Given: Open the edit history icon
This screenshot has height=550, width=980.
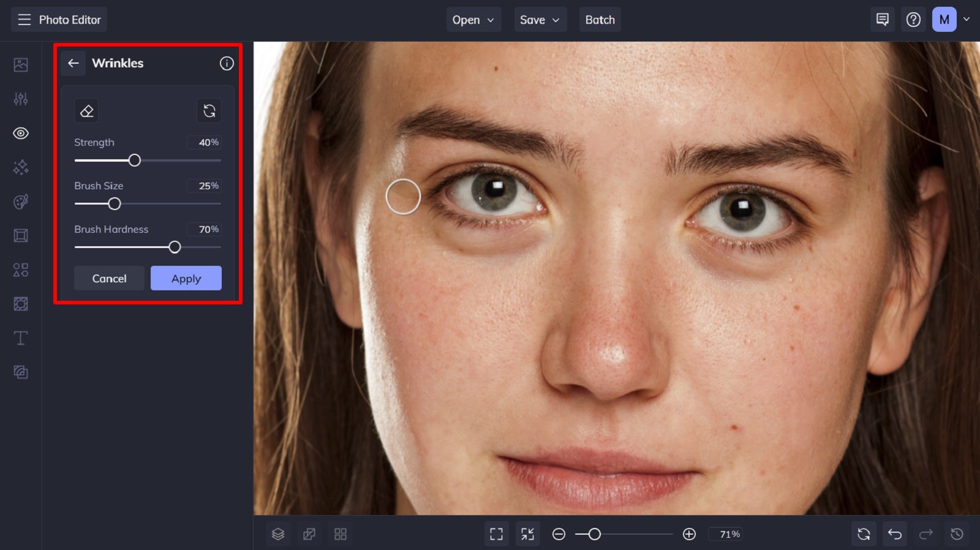Looking at the screenshot, I should pyautogui.click(x=957, y=534).
